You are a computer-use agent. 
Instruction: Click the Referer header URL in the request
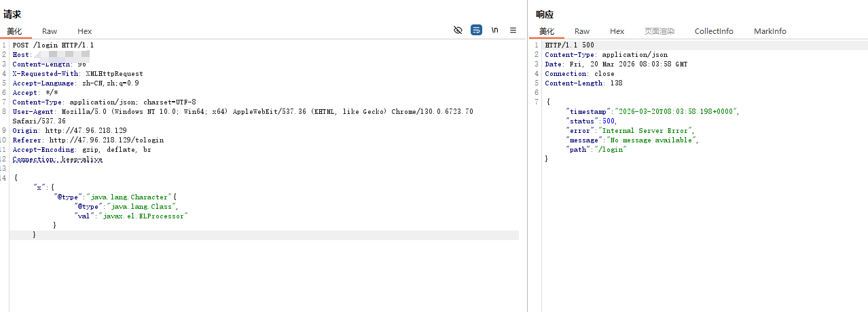coord(106,140)
